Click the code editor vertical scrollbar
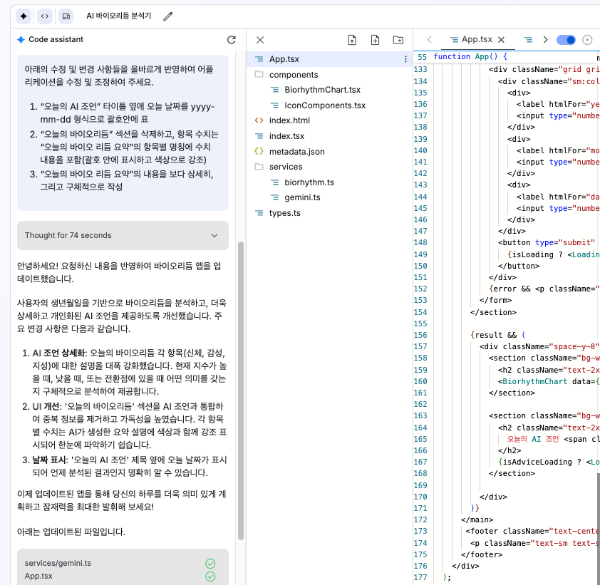This screenshot has width=600, height=585. 598,528
